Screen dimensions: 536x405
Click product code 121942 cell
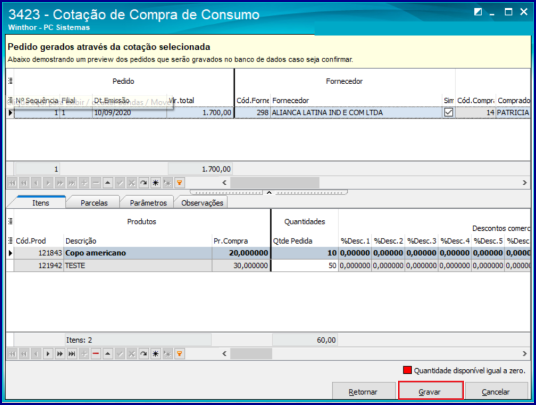click(39, 266)
